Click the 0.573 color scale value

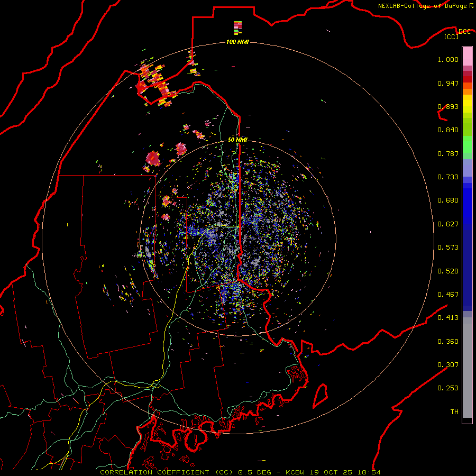tap(448, 248)
